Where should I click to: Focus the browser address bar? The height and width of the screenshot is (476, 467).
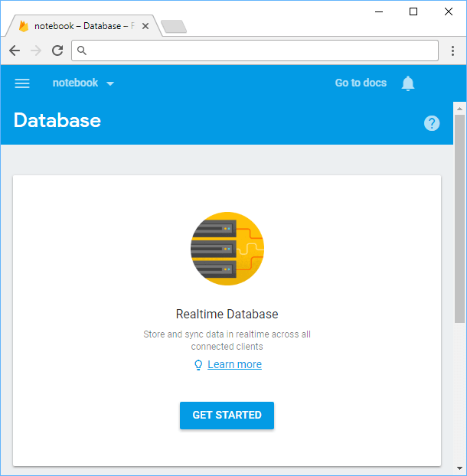[255, 51]
